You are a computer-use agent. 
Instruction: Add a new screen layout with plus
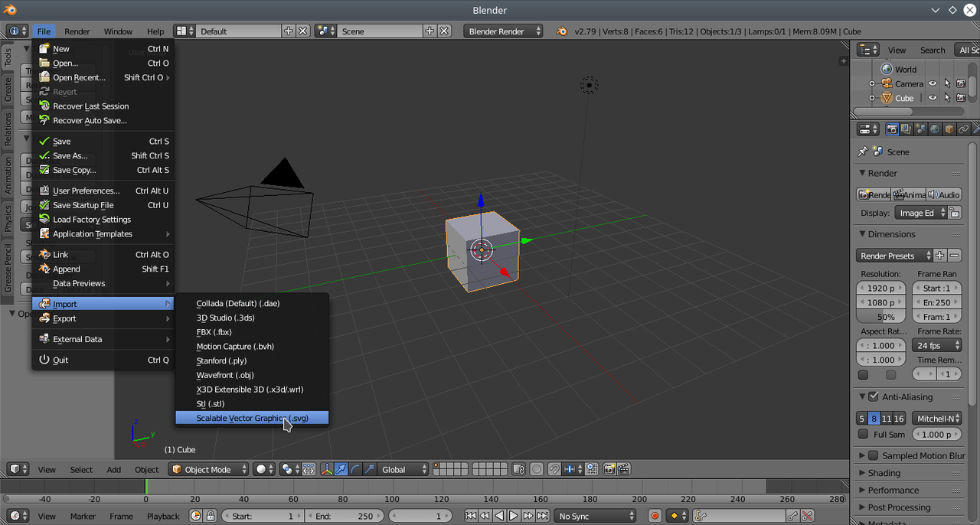click(x=288, y=31)
